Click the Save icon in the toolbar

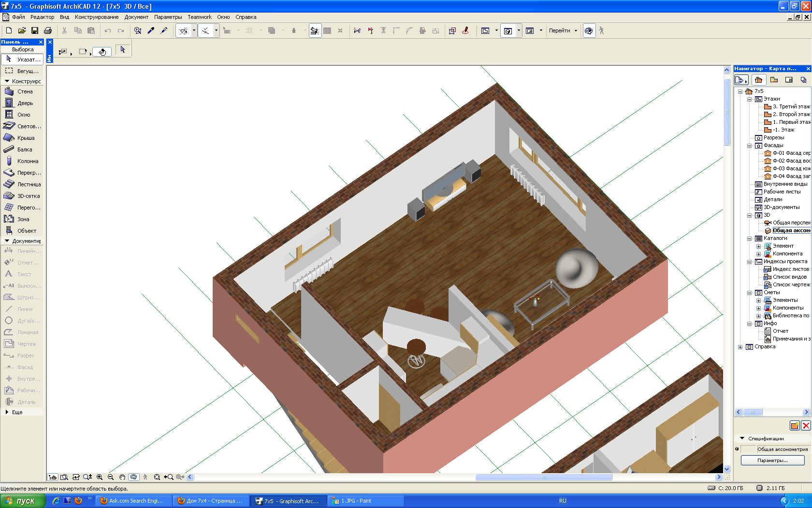click(35, 30)
